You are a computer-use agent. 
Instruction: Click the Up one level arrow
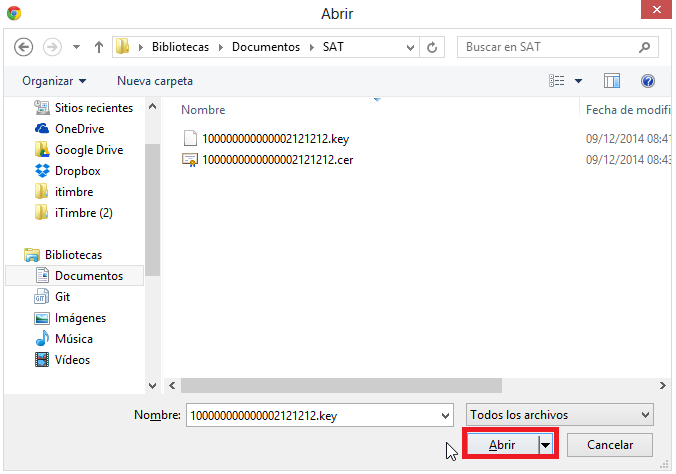tap(99, 47)
